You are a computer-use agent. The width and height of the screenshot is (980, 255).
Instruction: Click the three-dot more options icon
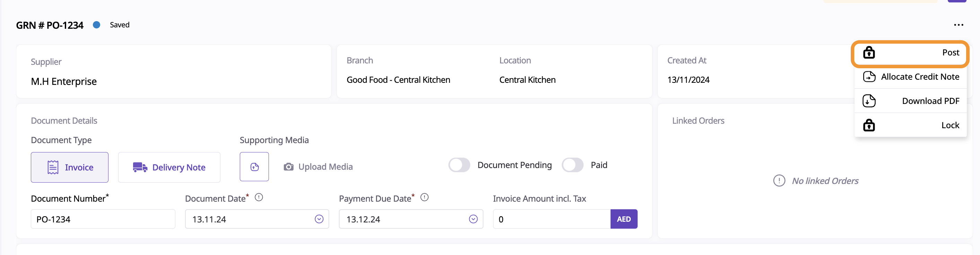click(958, 25)
